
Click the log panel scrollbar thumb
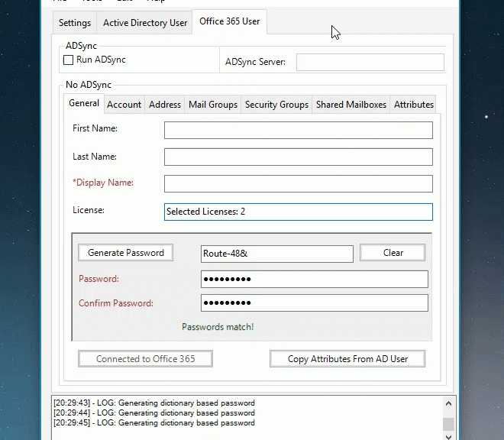(449, 424)
